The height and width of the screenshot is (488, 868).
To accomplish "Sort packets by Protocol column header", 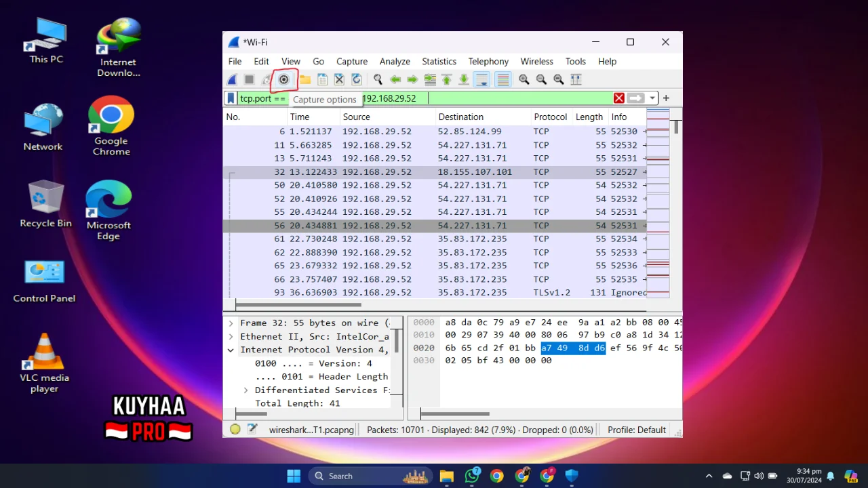I will coord(550,117).
